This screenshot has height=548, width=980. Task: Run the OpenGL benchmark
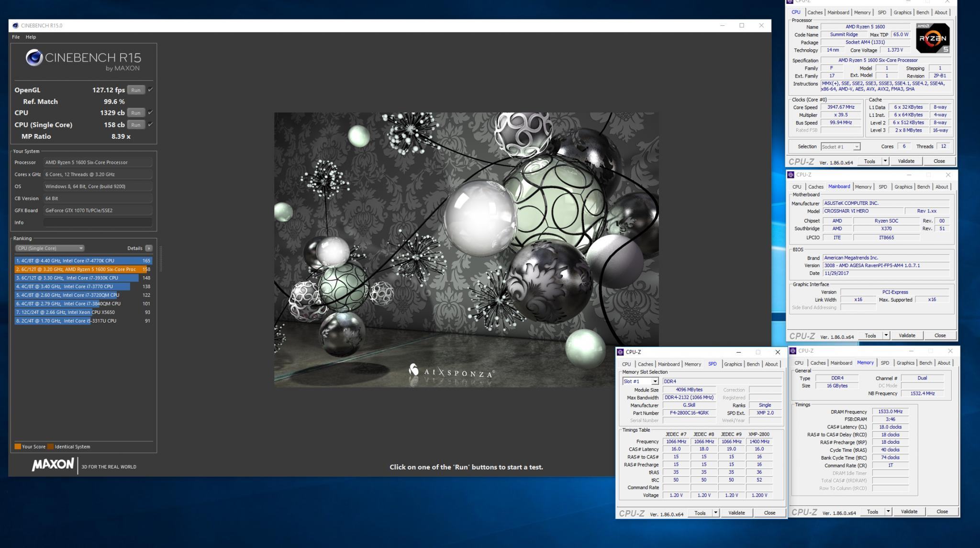[x=136, y=90]
